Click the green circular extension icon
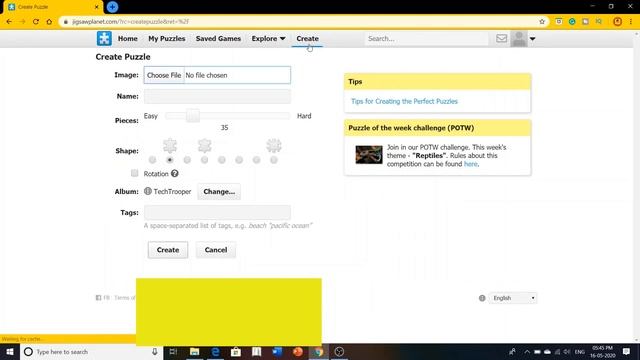The width and height of the screenshot is (640, 360). (x=572, y=22)
